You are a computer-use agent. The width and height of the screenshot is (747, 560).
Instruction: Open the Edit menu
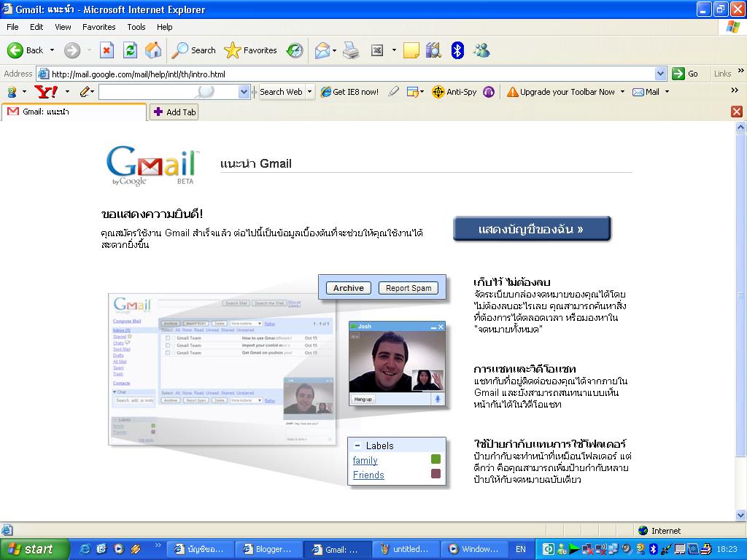(36, 27)
